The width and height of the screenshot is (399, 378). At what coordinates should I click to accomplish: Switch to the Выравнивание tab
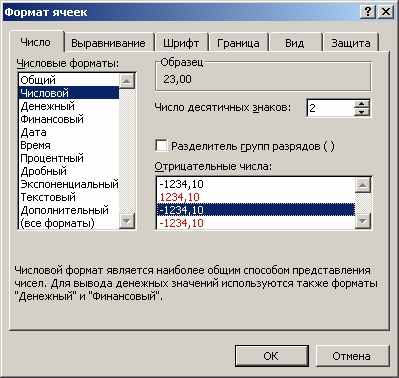pos(108,43)
